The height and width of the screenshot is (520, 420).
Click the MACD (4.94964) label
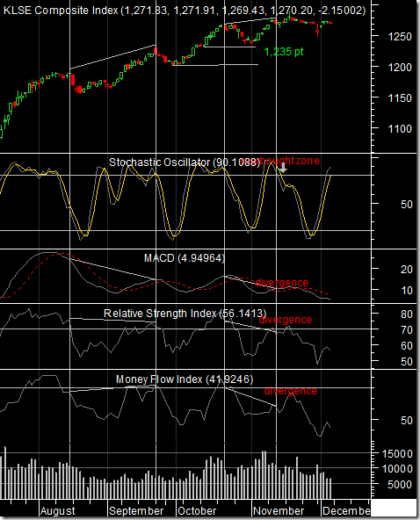coord(185,258)
